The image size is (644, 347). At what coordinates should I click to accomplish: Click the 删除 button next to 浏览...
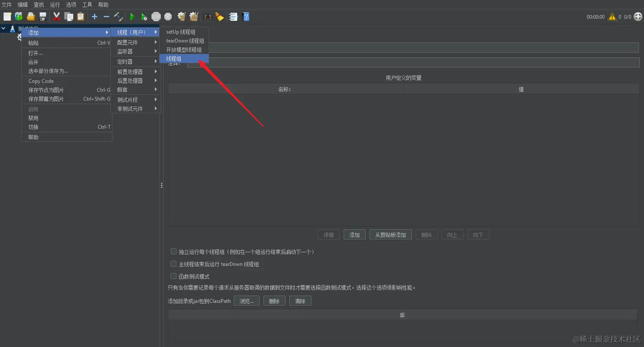274,301
